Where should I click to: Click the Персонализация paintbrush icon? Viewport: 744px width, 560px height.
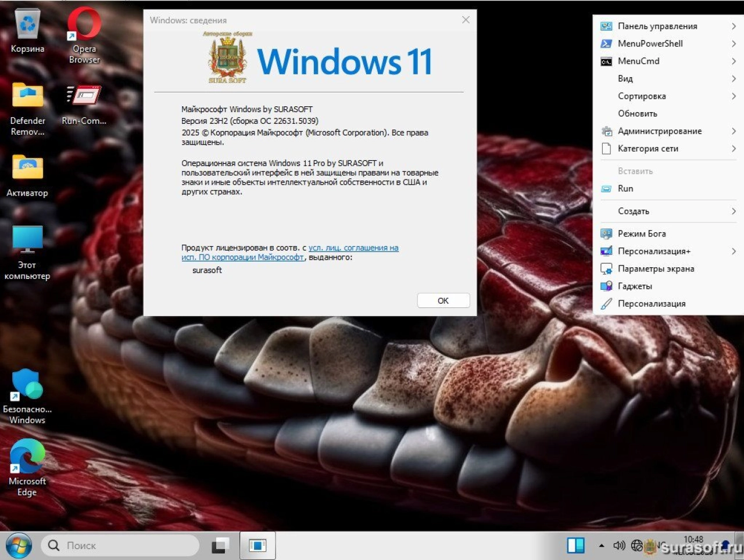(x=606, y=303)
